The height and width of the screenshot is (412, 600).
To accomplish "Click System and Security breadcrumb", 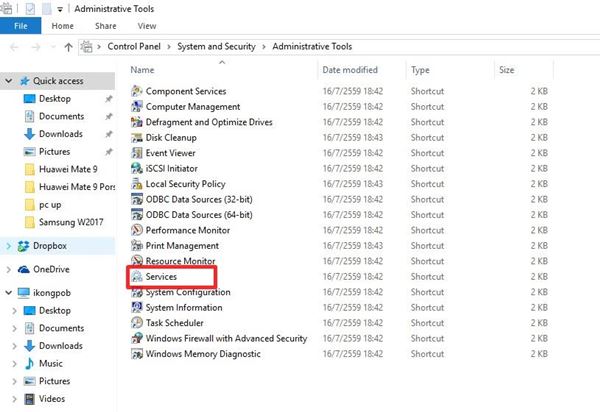I will click(x=216, y=47).
